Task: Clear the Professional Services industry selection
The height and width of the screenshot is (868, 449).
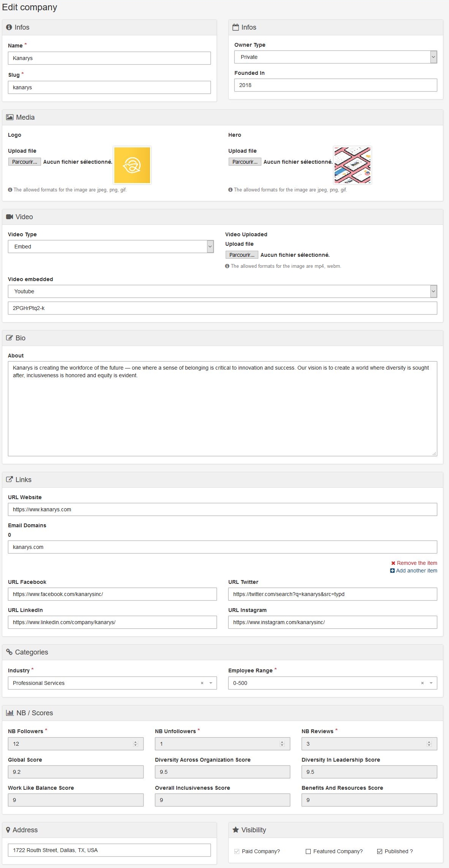Action: click(202, 683)
